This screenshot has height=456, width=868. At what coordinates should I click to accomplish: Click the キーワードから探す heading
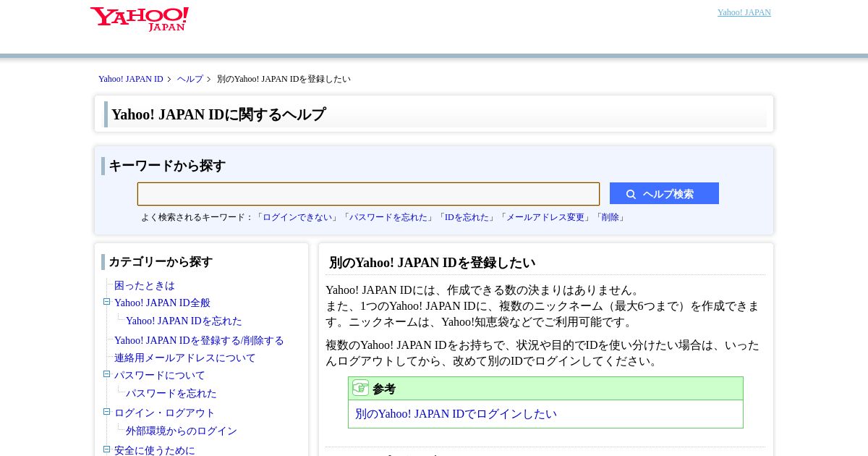coord(167,166)
